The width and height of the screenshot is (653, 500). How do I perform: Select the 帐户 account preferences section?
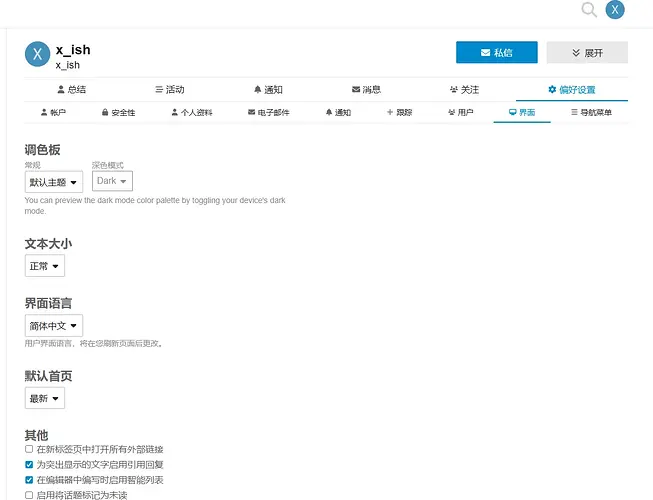point(52,113)
